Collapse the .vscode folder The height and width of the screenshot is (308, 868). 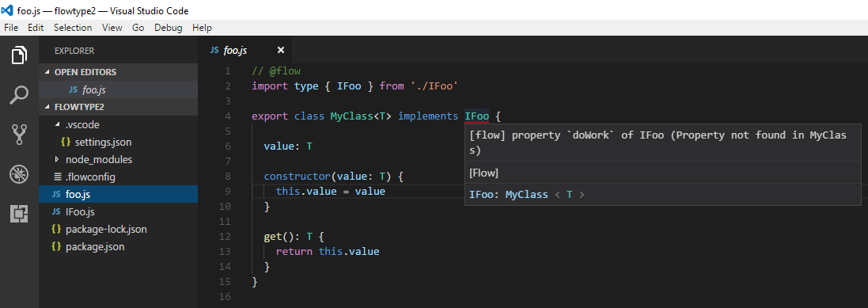[x=58, y=125]
